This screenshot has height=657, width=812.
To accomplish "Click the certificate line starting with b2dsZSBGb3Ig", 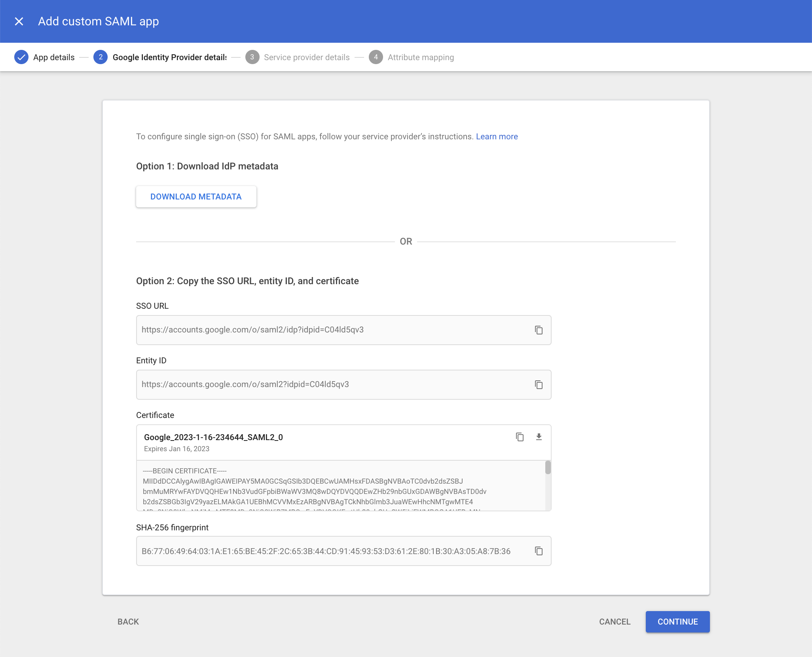I will tap(308, 502).
